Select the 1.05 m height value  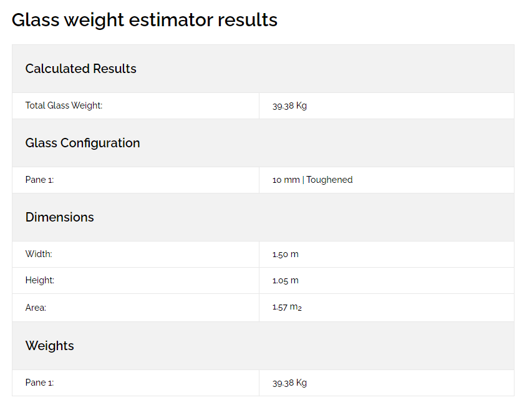point(286,281)
